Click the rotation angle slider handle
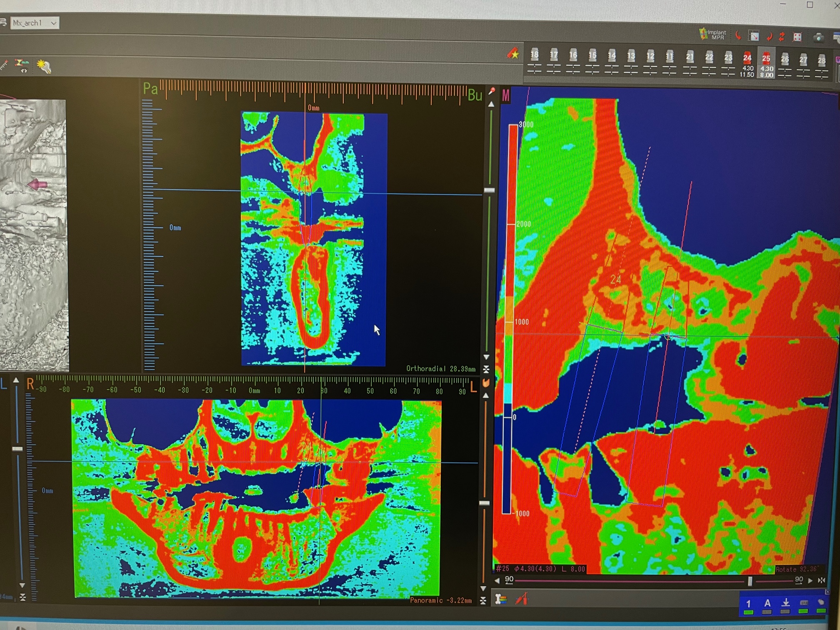840x630 pixels. click(750, 581)
